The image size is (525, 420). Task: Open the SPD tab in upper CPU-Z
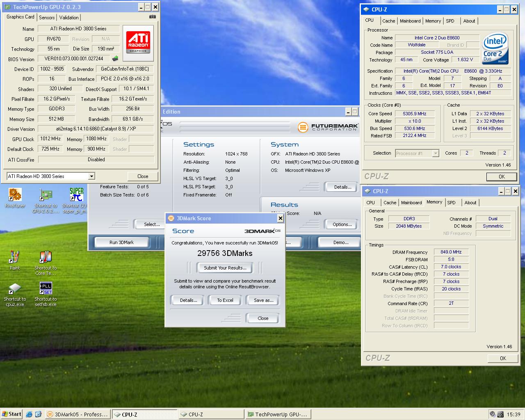(x=450, y=21)
